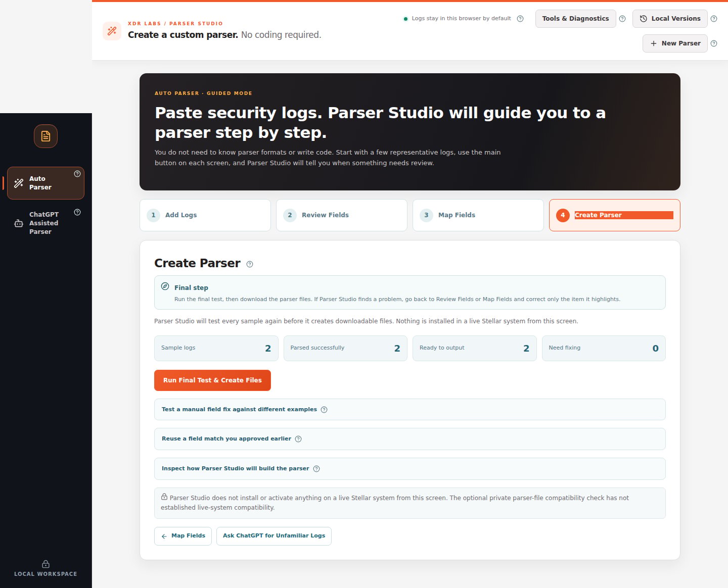Click the compass icon beside Final step

(x=165, y=286)
